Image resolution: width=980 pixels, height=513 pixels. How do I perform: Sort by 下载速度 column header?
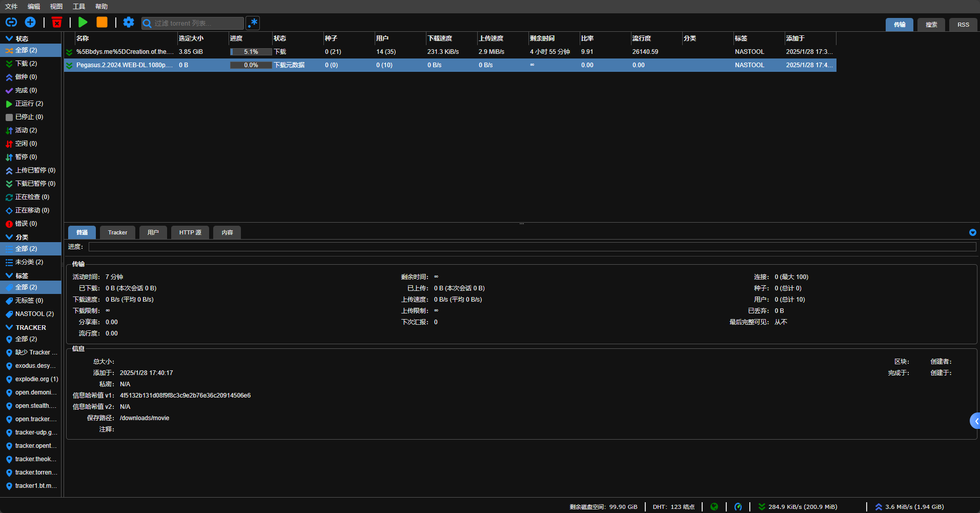click(x=452, y=38)
